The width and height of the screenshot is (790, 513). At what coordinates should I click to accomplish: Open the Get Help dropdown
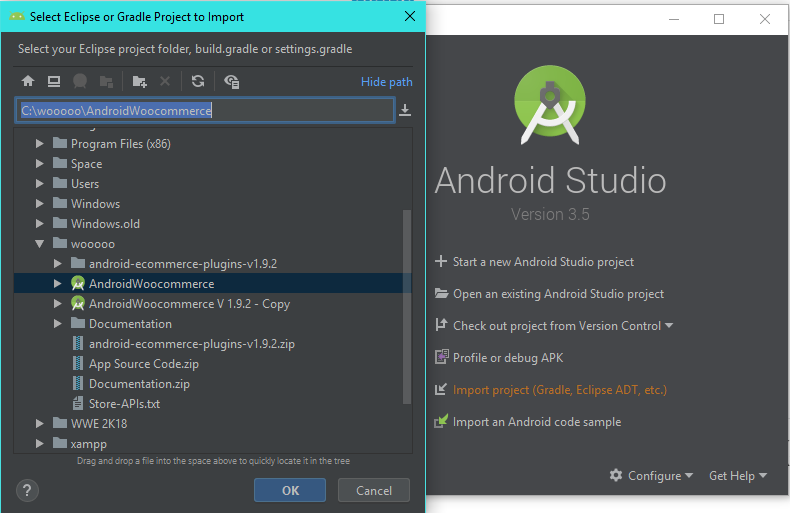coord(738,475)
